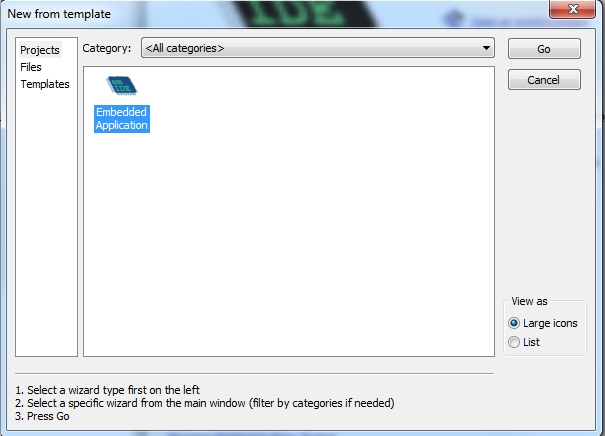
Task: Select Templates in the wizard type list
Action: pyautogui.click(x=45, y=84)
